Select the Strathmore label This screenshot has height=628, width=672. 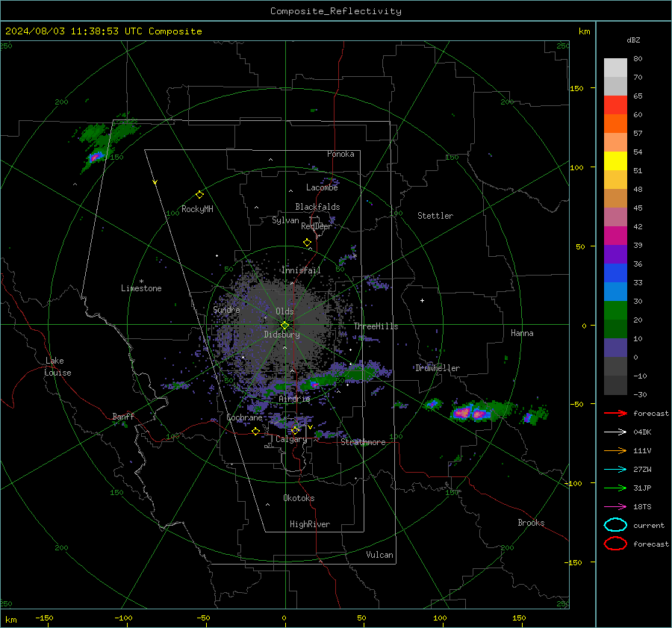363,442
